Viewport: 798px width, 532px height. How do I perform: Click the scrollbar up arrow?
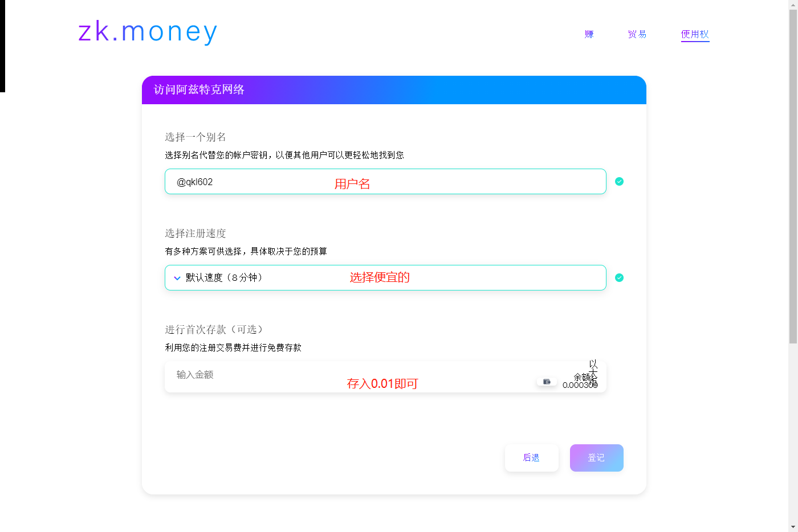point(793,5)
